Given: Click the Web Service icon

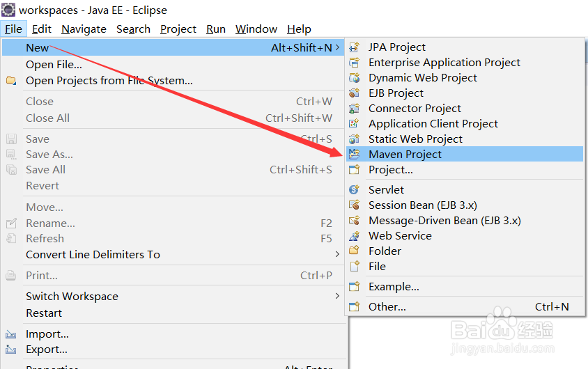Looking at the screenshot, I should pyautogui.click(x=355, y=235).
